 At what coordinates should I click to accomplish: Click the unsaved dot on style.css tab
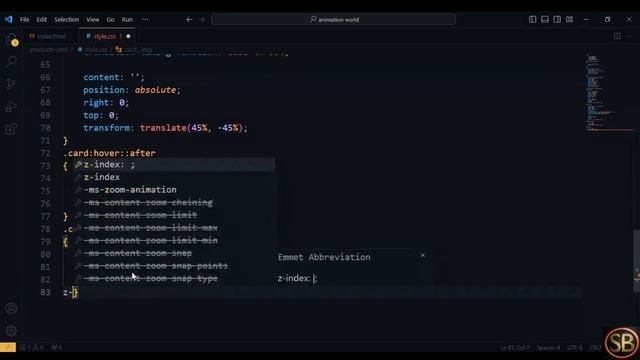pyautogui.click(x=128, y=36)
